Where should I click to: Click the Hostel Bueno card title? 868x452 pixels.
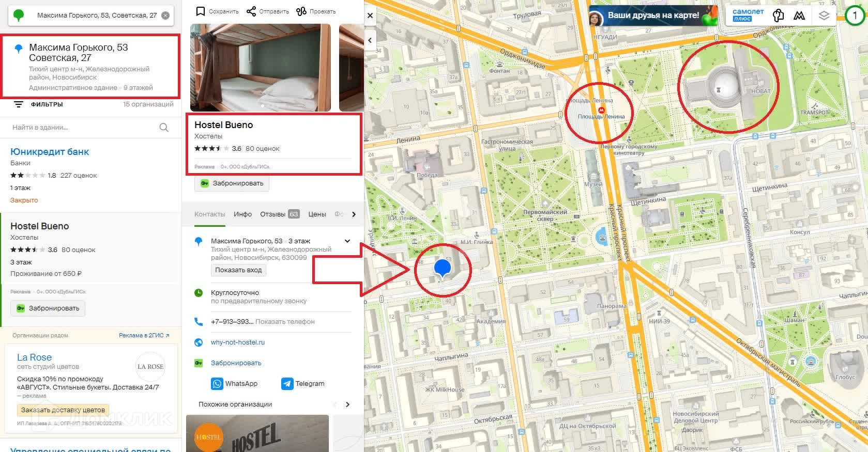(x=224, y=125)
